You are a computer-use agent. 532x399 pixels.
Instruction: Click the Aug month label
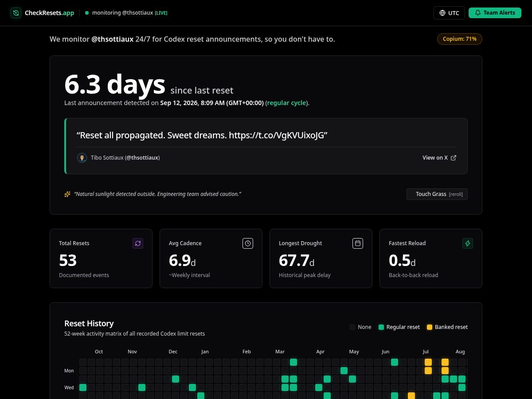coord(460,352)
